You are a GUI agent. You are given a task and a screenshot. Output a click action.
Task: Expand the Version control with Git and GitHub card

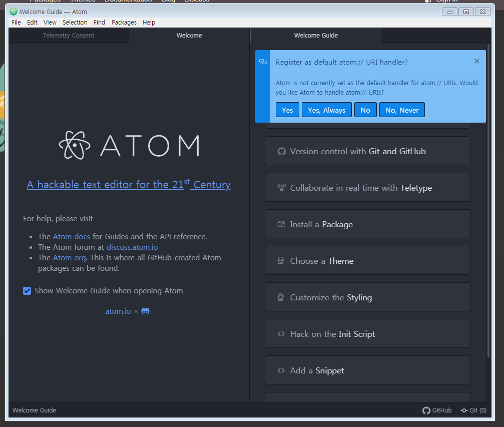[368, 151]
